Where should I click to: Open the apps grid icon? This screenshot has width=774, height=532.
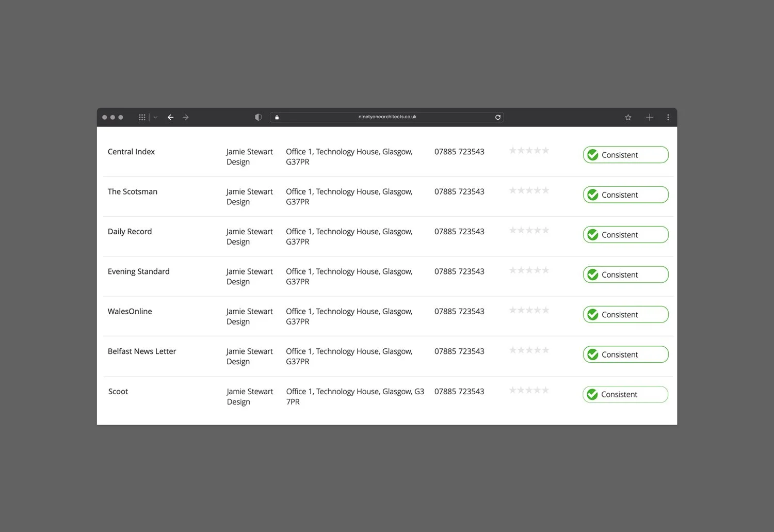coord(142,118)
